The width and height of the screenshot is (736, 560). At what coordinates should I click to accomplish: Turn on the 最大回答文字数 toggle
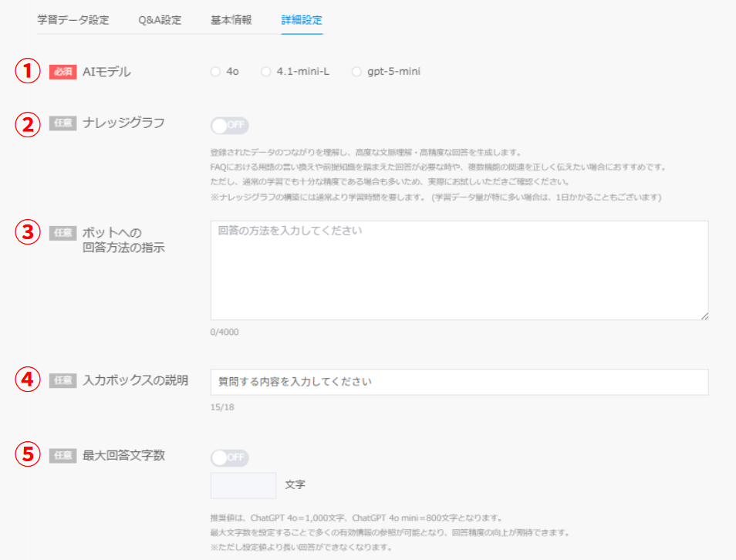click(x=229, y=457)
